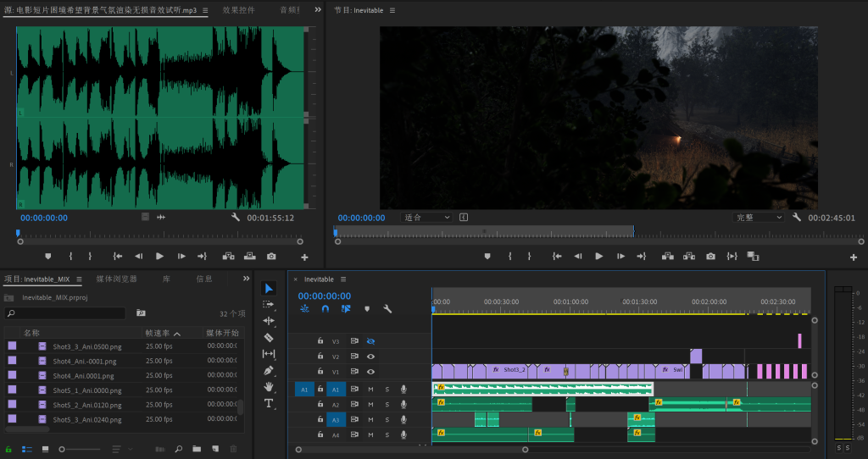
Task: Select the Shot3_2 clip on V1
Action: (508, 370)
